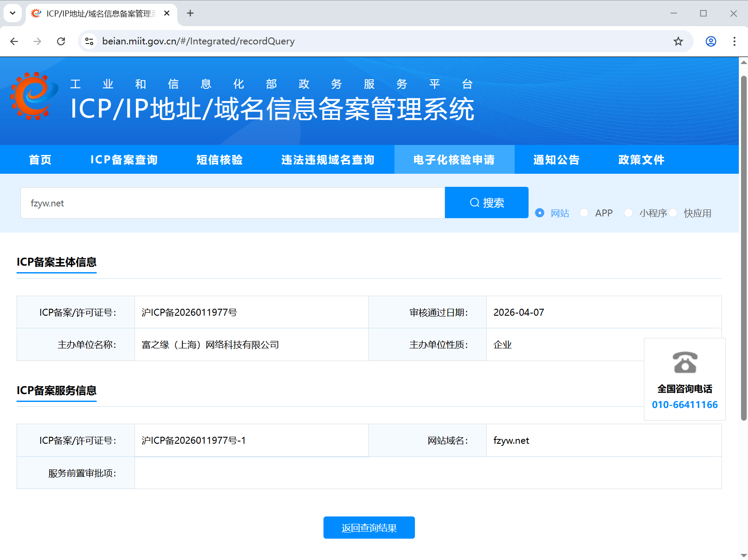Bookmark this page with star icon

click(678, 41)
